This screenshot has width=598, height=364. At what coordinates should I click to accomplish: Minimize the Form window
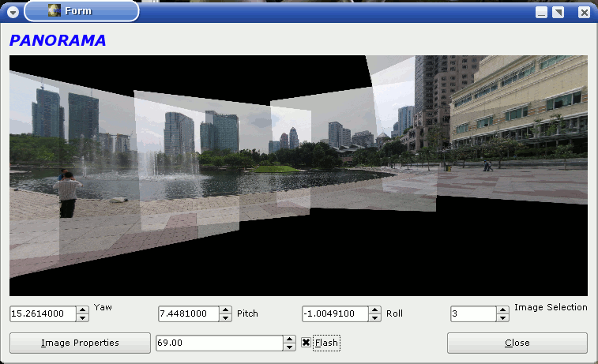click(541, 12)
